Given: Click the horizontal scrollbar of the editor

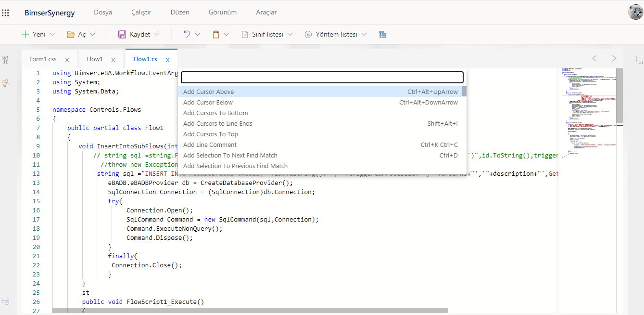Looking at the screenshot, I should pos(250,311).
